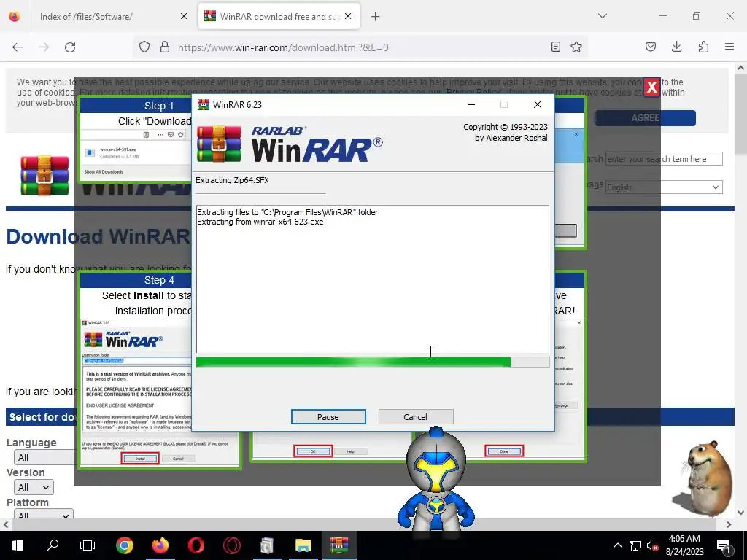The height and width of the screenshot is (560, 747).
Task: Launch Google Chrome from taskbar
Action: [x=124, y=545]
